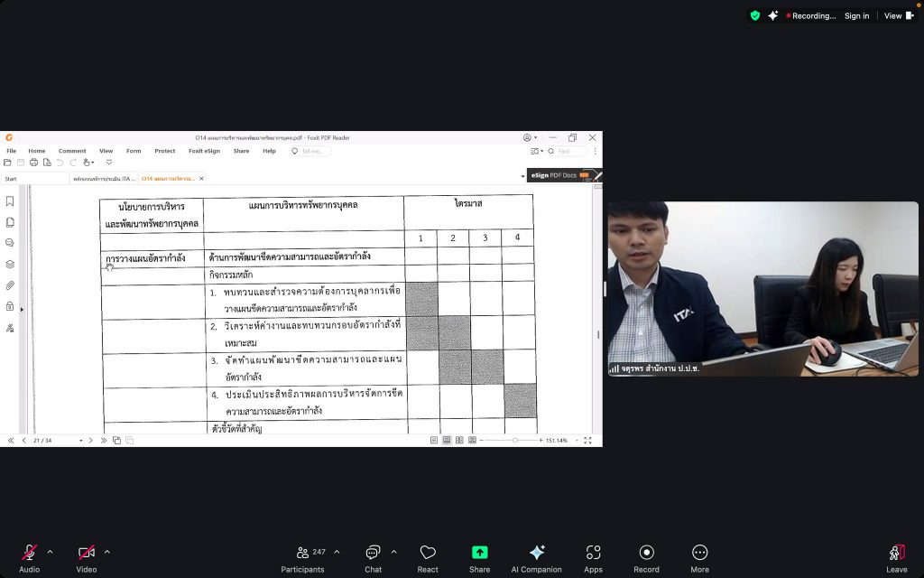Click the Find text input field

point(567,152)
